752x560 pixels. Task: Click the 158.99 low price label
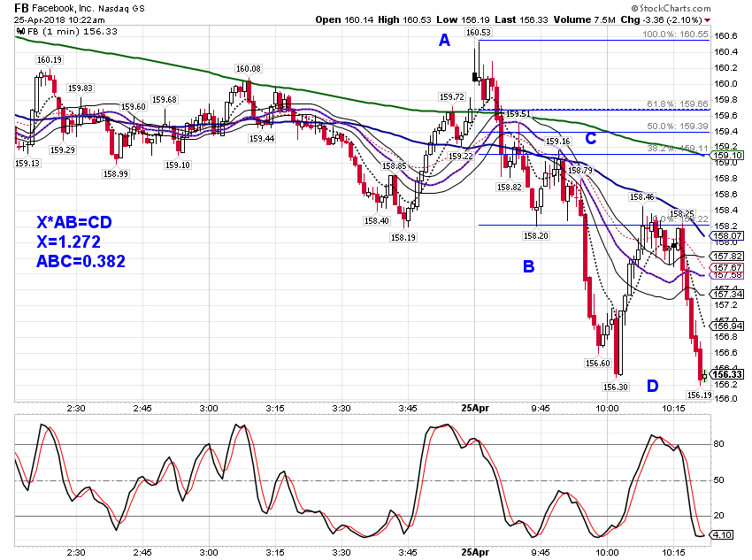(116, 174)
